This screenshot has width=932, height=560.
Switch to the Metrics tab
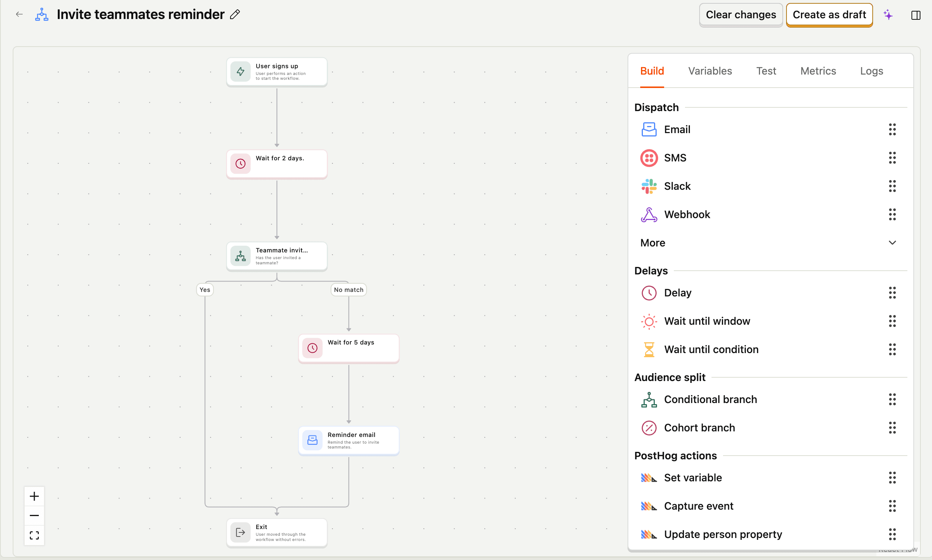click(x=818, y=70)
